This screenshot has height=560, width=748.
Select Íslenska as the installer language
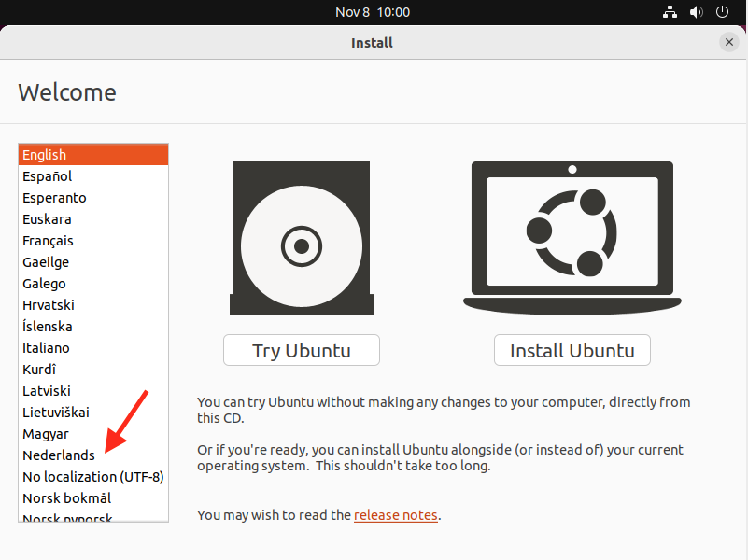[x=48, y=327]
